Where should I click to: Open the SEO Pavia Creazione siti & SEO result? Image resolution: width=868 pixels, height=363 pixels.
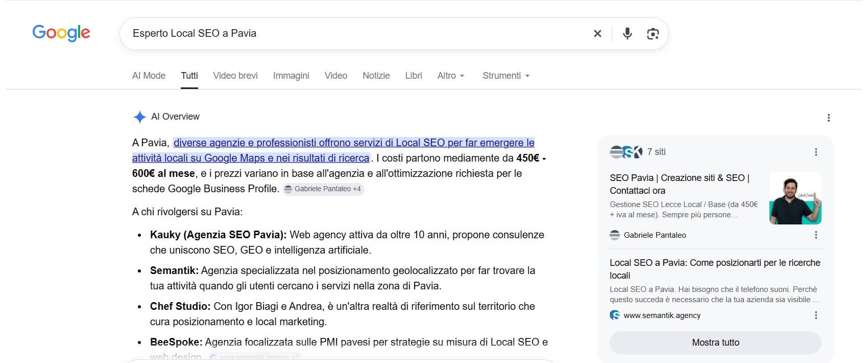tap(680, 184)
